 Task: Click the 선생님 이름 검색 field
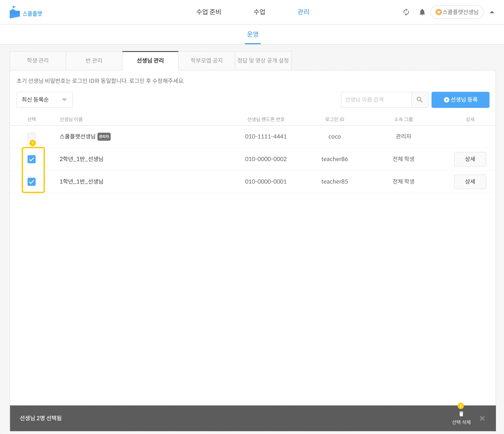[x=376, y=100]
